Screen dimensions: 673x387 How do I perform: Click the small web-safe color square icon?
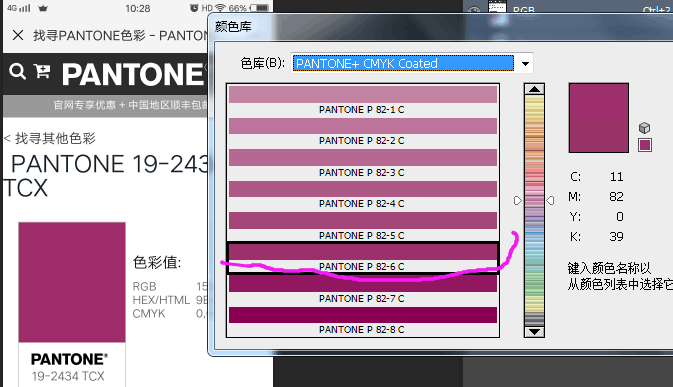point(645,145)
